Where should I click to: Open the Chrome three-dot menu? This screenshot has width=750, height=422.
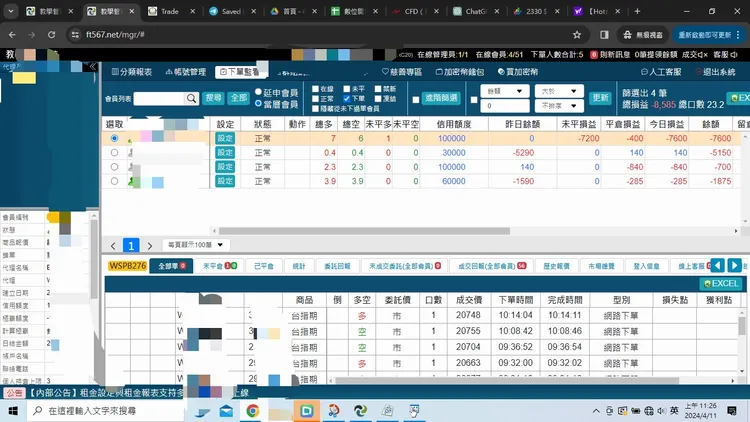pos(739,34)
